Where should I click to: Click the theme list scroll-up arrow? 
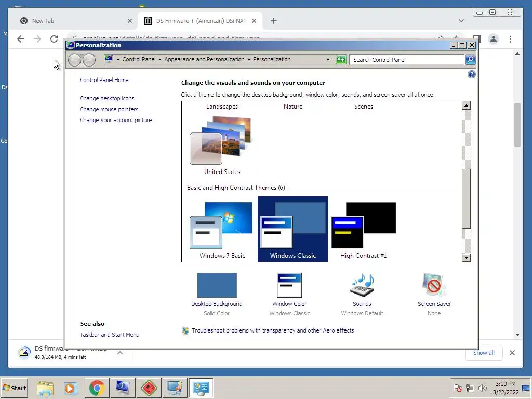(x=467, y=105)
